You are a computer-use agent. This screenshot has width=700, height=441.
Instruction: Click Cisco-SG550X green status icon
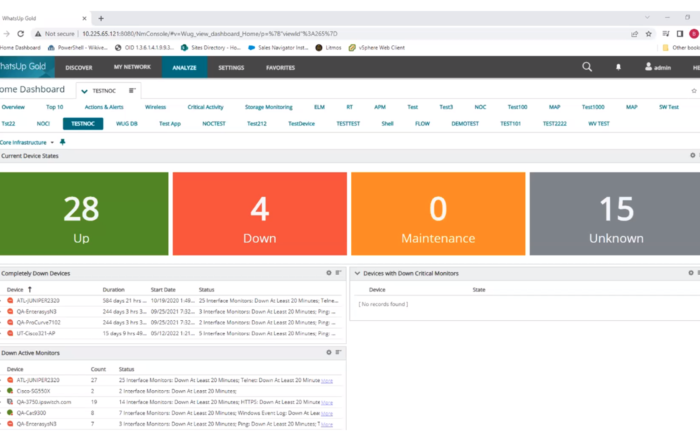tap(10, 391)
